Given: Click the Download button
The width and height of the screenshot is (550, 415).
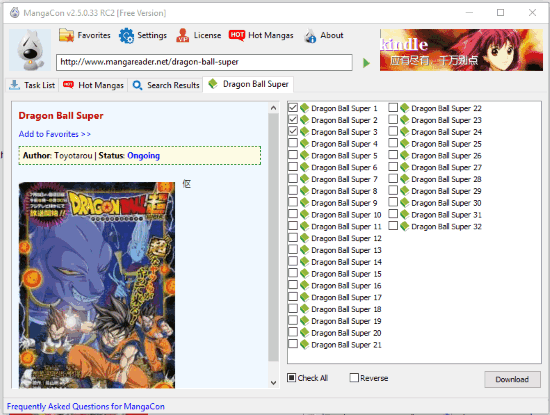Looking at the screenshot, I should click(x=512, y=379).
